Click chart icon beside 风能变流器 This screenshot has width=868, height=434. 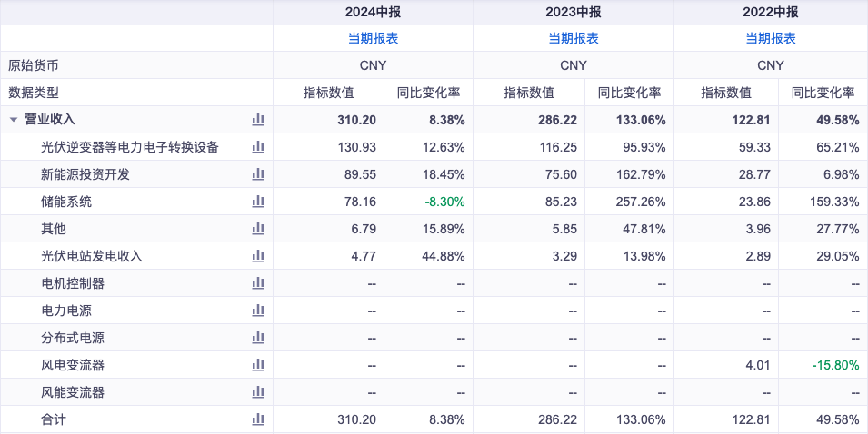258,392
